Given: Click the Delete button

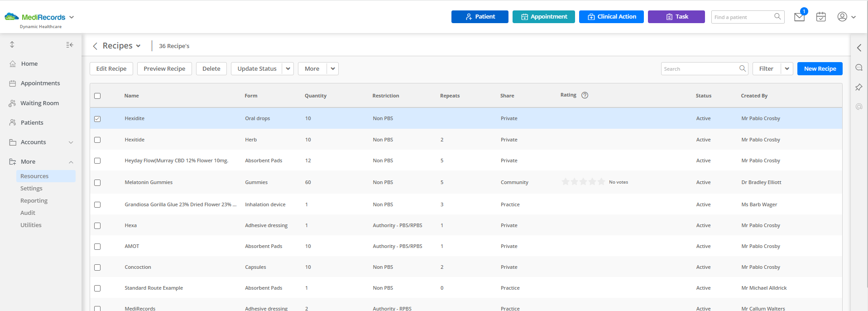Looking at the screenshot, I should point(211,68).
